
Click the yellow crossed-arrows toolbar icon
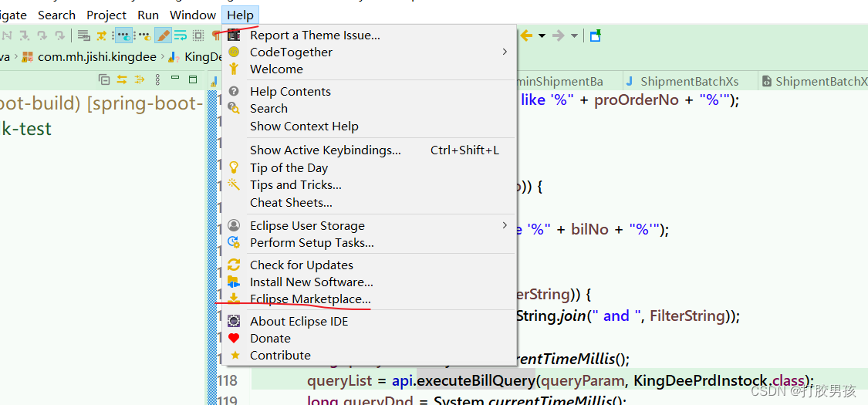[x=101, y=35]
